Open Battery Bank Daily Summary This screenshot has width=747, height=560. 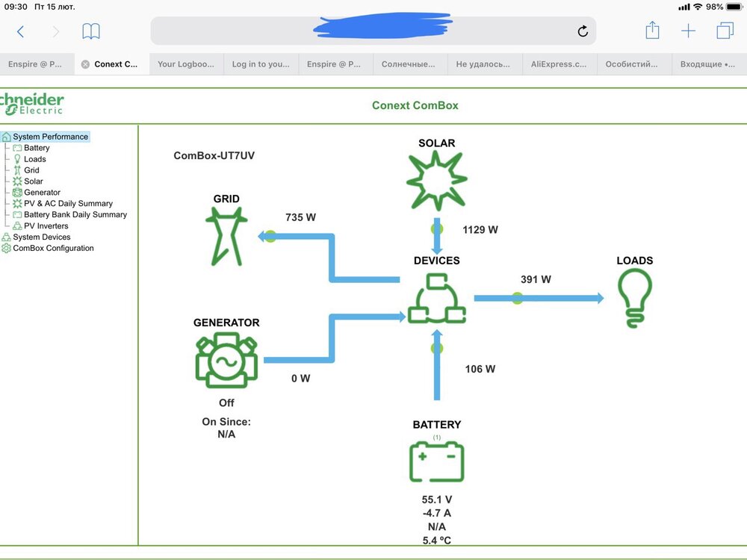click(x=75, y=214)
